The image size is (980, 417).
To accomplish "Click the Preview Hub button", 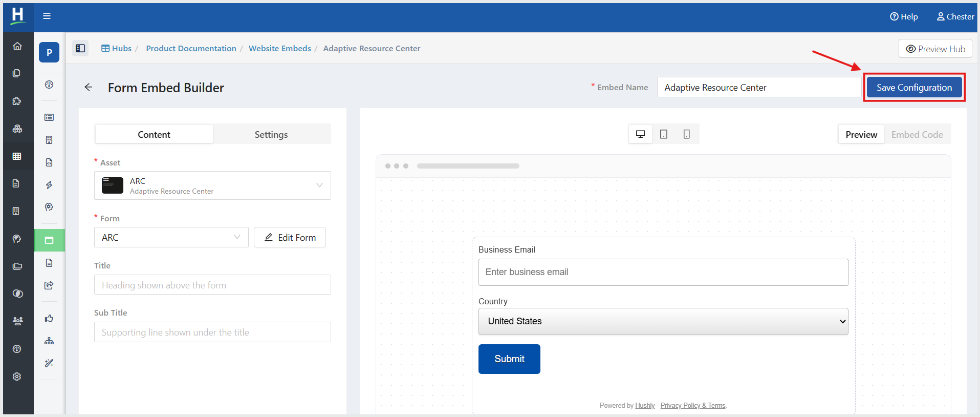I will [x=935, y=49].
